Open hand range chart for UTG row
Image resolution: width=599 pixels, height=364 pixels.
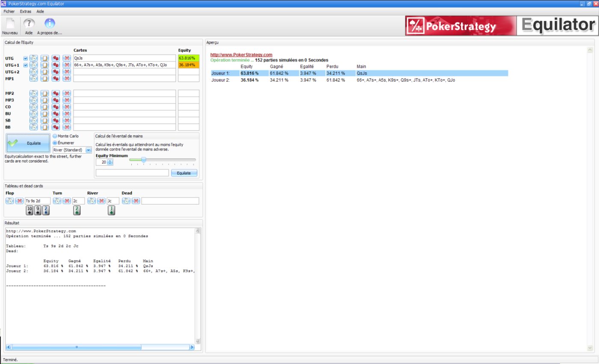[x=44, y=58]
